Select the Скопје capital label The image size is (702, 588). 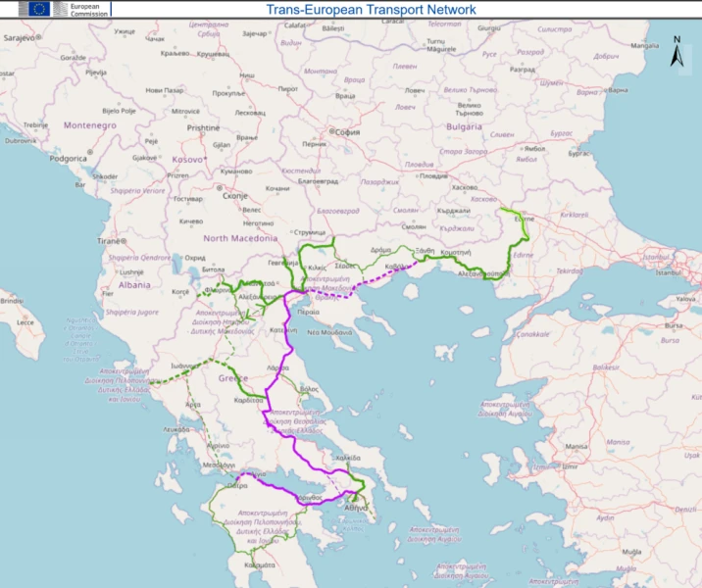[x=235, y=196]
